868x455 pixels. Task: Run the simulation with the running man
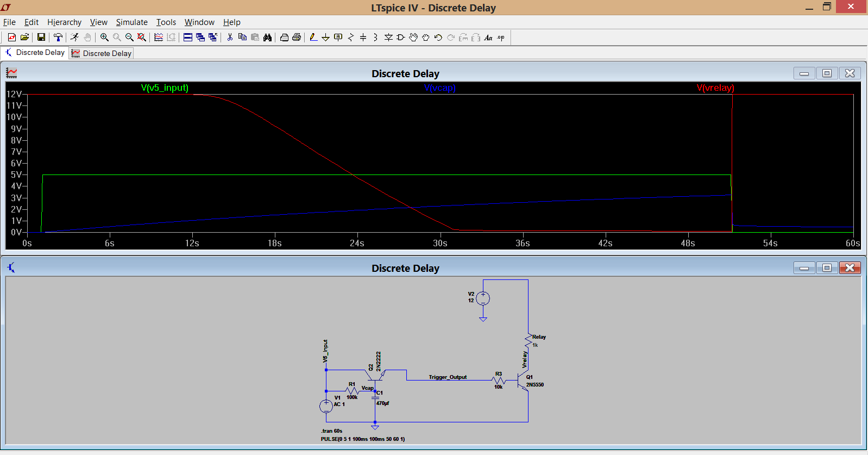[74, 38]
